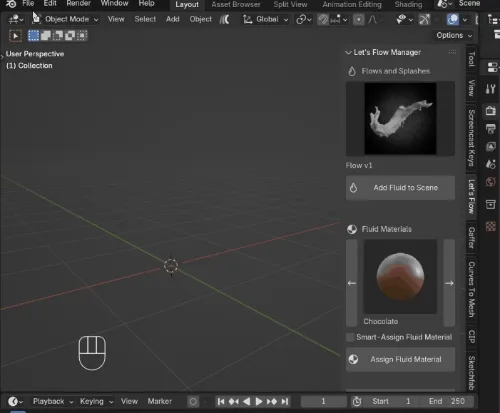Collapse the Let's Flow Manager panel
The width and height of the screenshot is (500, 413).
349,52
